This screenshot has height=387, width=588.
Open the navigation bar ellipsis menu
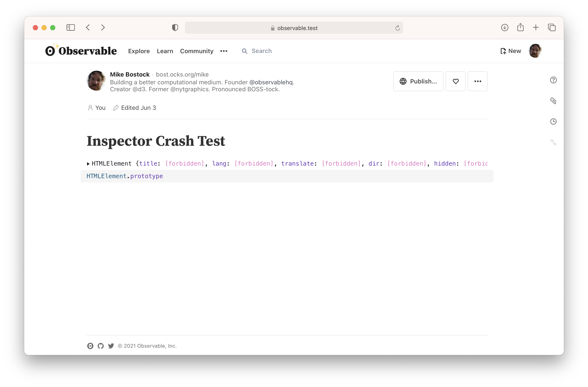(x=224, y=51)
